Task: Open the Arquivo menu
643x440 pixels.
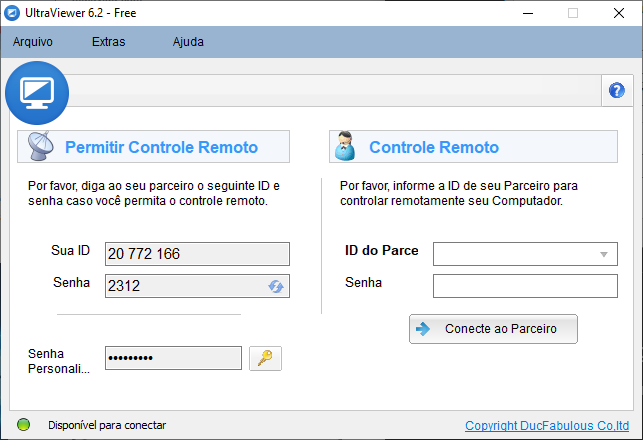Action: tap(33, 42)
